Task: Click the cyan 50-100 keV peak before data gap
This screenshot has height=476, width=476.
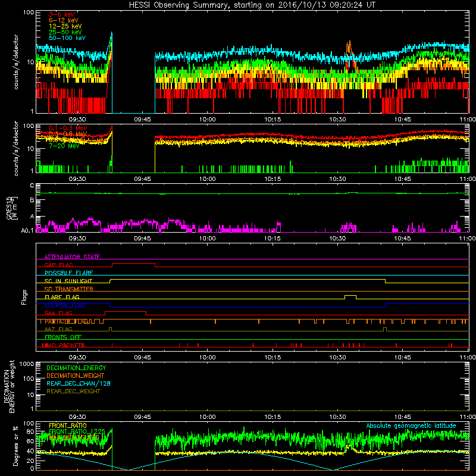Action: (111, 34)
